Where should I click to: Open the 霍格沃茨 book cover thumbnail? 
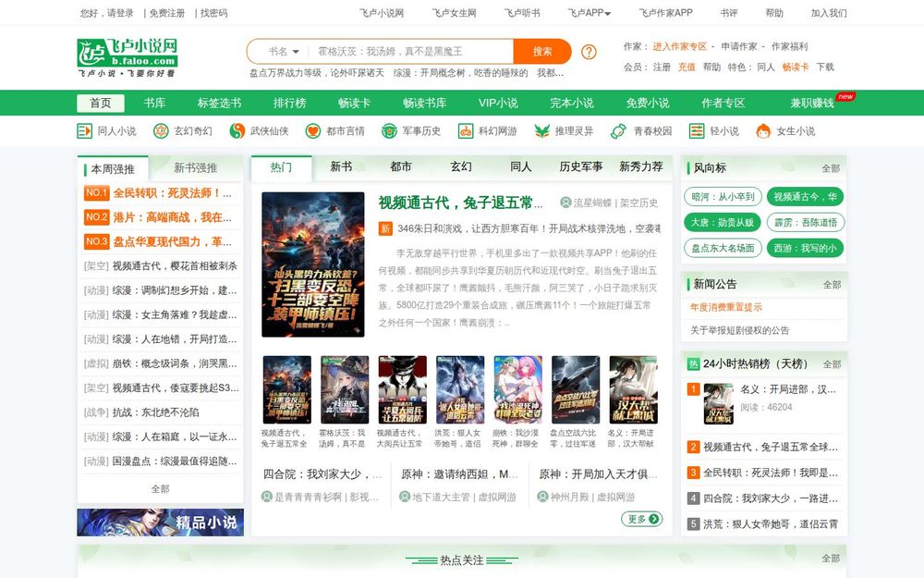point(345,390)
